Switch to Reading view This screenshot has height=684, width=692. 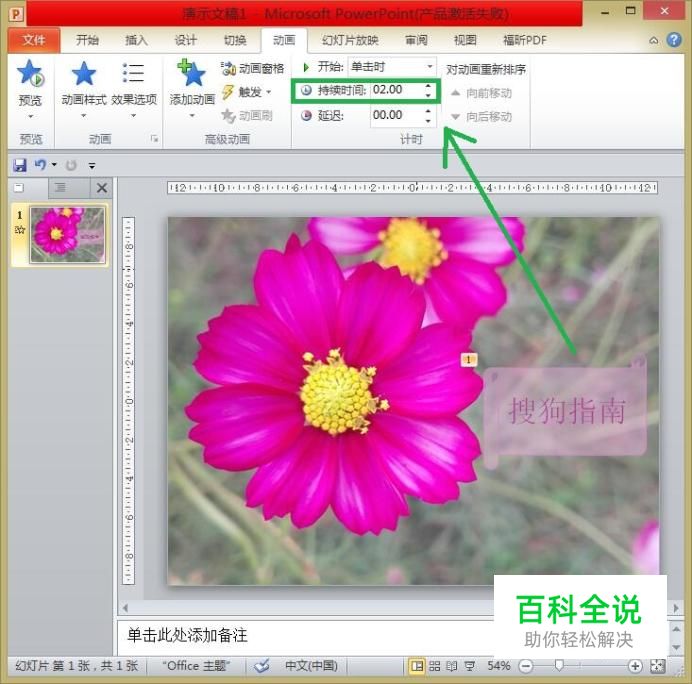(452, 666)
